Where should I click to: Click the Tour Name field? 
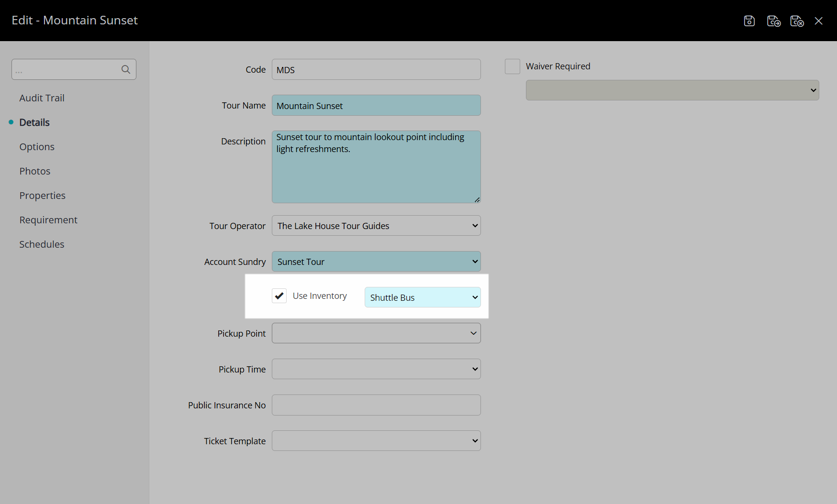(x=376, y=105)
